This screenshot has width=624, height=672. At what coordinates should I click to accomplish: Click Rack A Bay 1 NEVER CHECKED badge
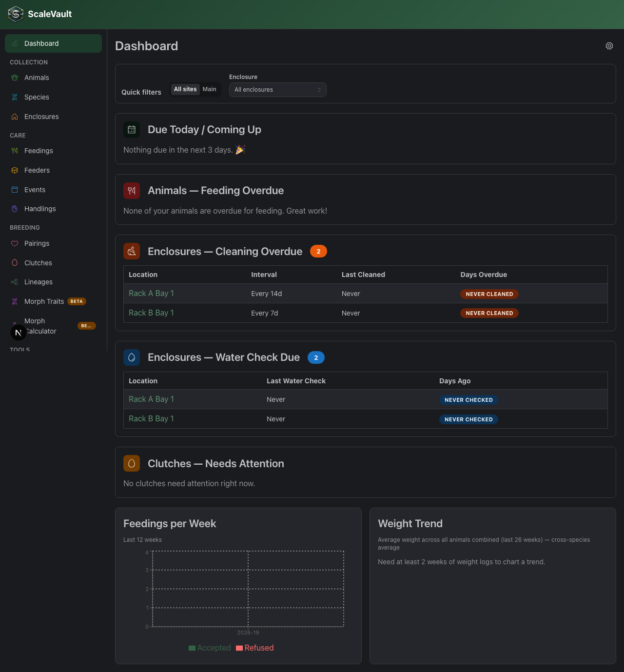tap(468, 400)
